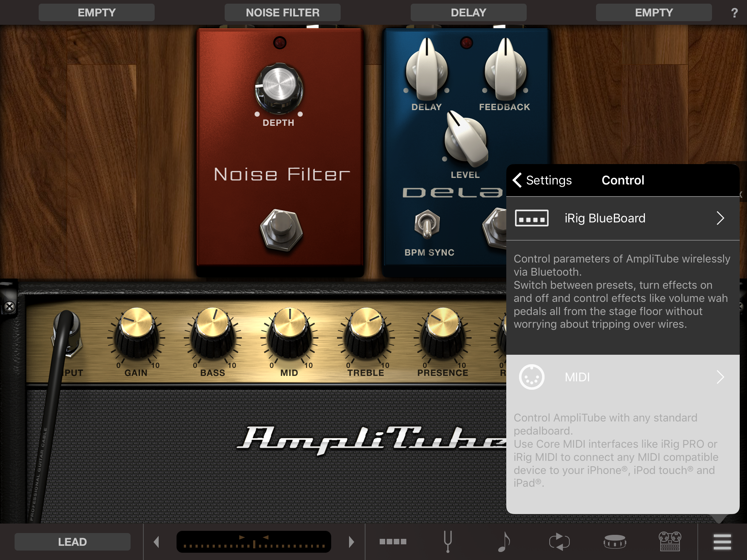
Task: Open iRig BlueBoard settings row
Action: coord(623,218)
